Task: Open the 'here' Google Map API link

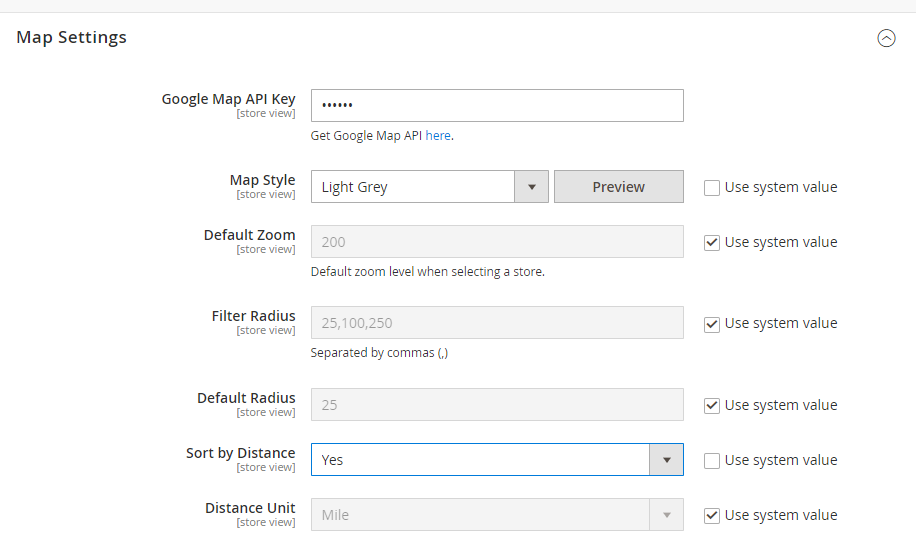Action: (x=438, y=136)
